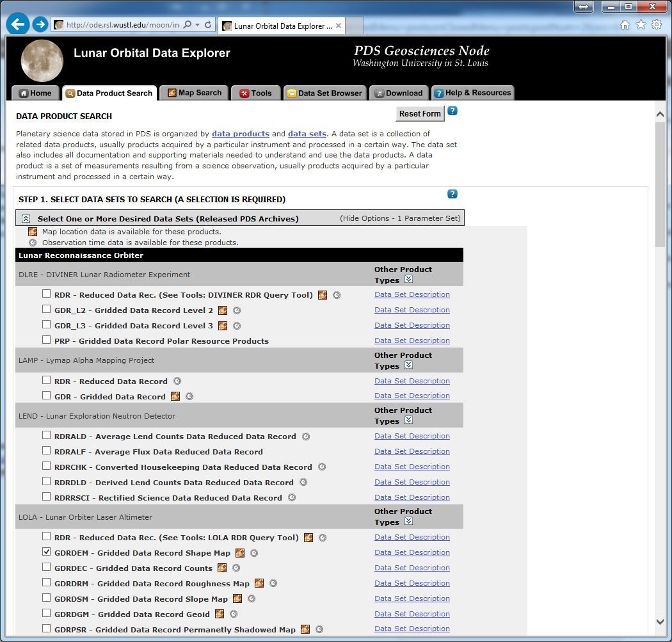Click map icon beside GDRDSM row
The height and width of the screenshot is (642, 672).
tap(237, 598)
